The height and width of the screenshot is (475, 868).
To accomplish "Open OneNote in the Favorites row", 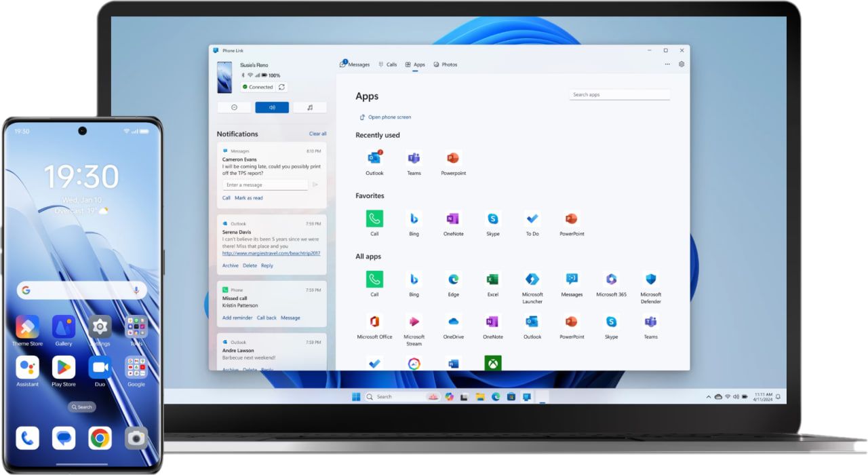I will (x=453, y=218).
